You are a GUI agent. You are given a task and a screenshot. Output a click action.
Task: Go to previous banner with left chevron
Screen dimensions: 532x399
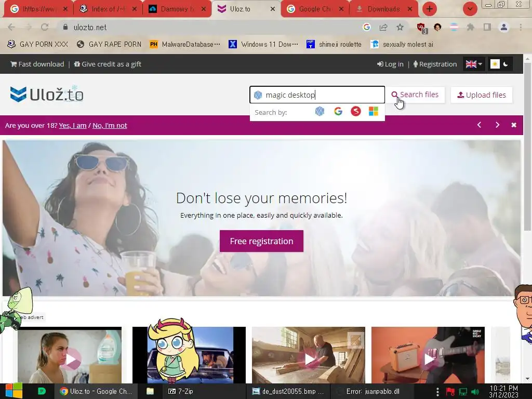point(479,125)
